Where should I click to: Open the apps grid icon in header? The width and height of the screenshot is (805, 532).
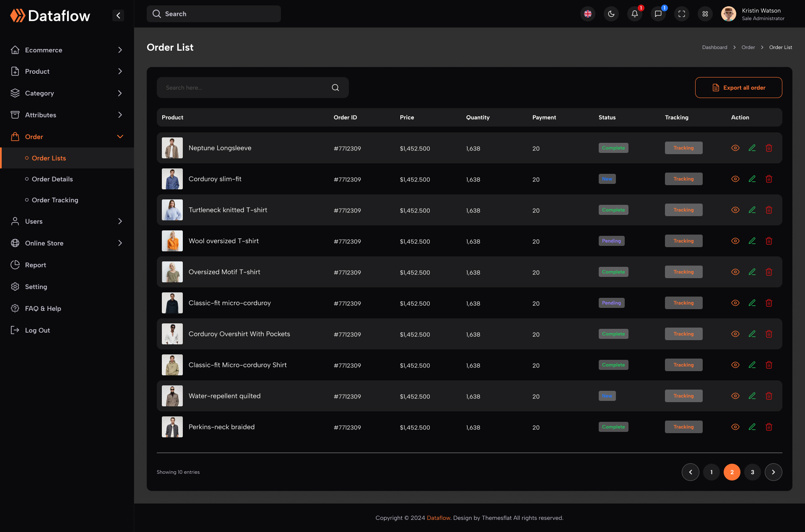pyautogui.click(x=705, y=14)
